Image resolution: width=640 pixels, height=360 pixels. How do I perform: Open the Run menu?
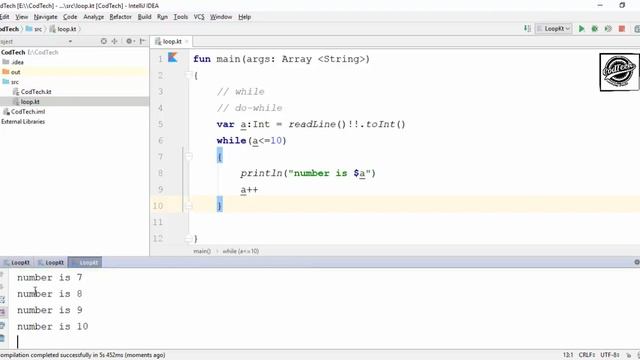(162, 17)
